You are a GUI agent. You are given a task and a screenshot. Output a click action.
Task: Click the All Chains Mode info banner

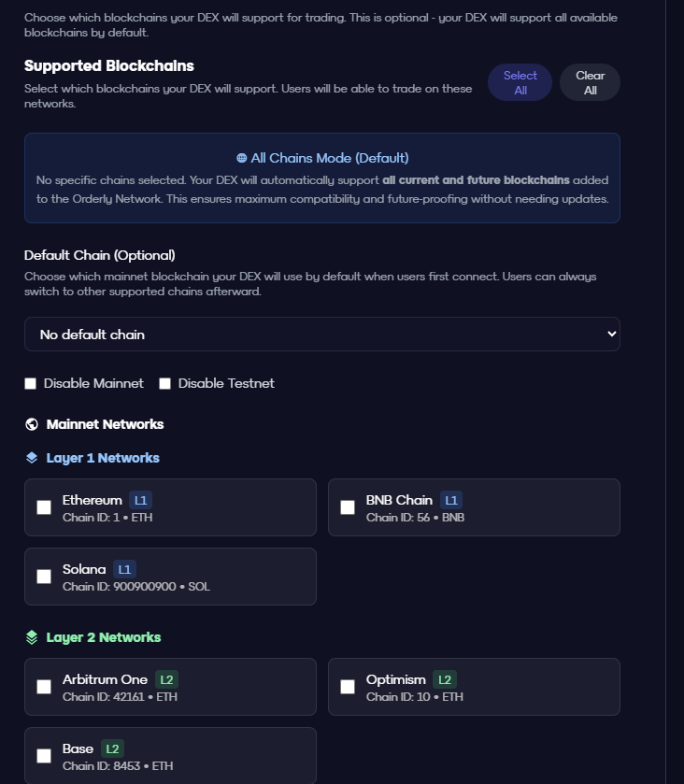tap(321, 178)
